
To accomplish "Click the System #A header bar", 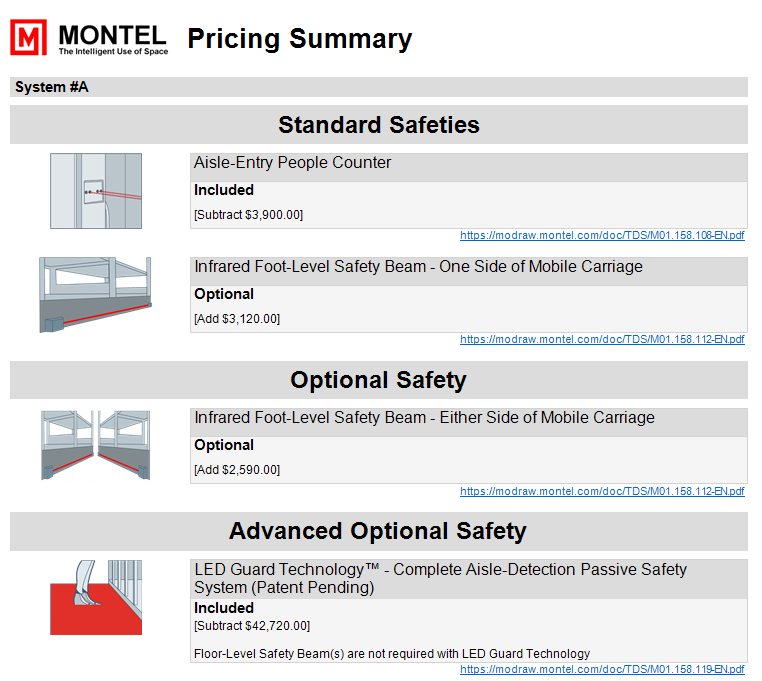I will pyautogui.click(x=379, y=87).
